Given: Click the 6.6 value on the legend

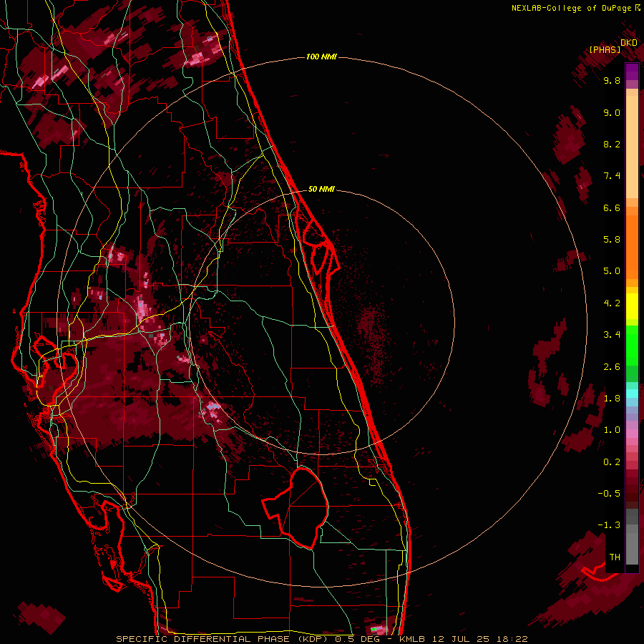Looking at the screenshot, I should [612, 208].
